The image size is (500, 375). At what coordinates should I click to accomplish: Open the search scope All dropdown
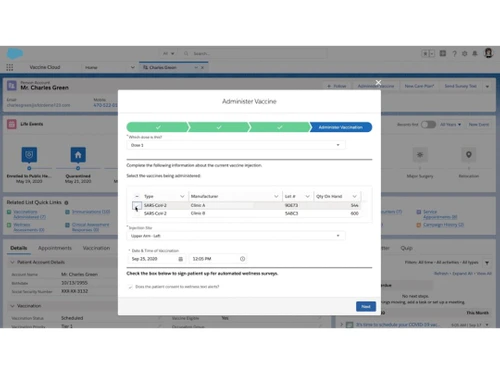(x=169, y=53)
